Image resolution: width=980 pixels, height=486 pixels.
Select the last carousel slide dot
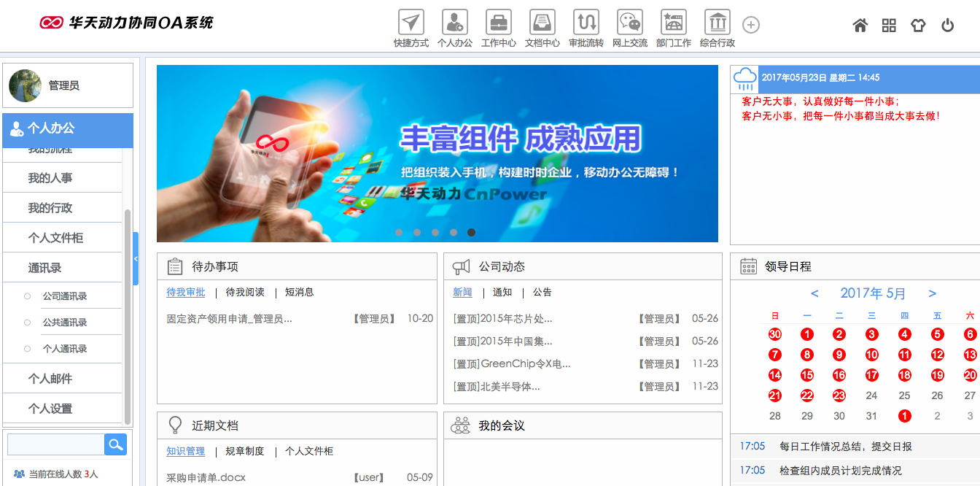[x=472, y=233]
